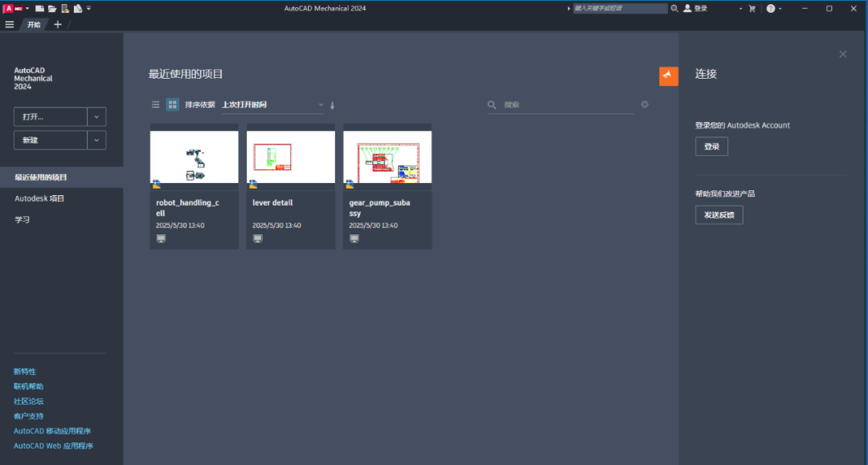Select Autodesk 项目 in the left sidebar
Screen dimensions: 868x465
click(39, 198)
